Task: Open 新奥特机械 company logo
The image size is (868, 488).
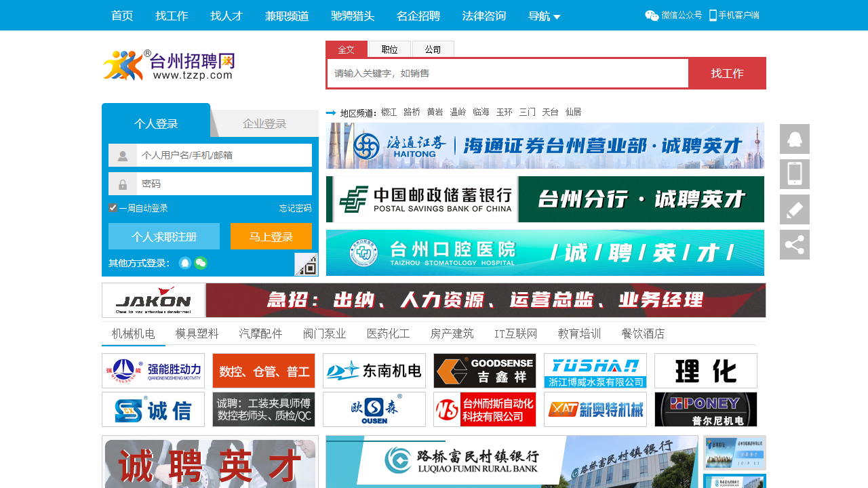Action: pos(595,409)
